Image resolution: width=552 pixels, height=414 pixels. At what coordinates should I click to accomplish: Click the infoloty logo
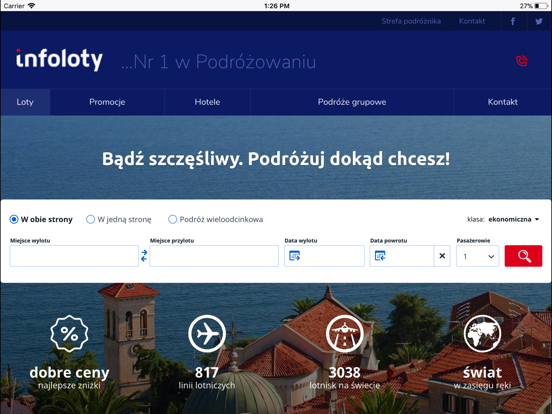click(x=59, y=59)
